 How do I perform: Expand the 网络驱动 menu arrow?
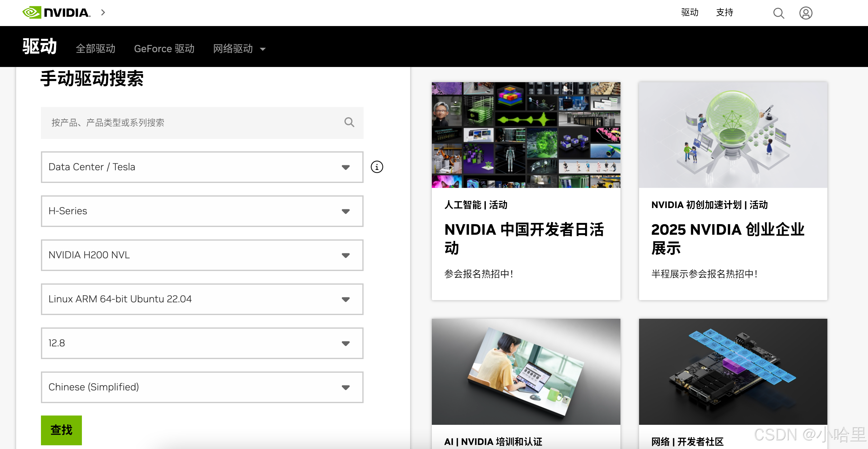(263, 49)
